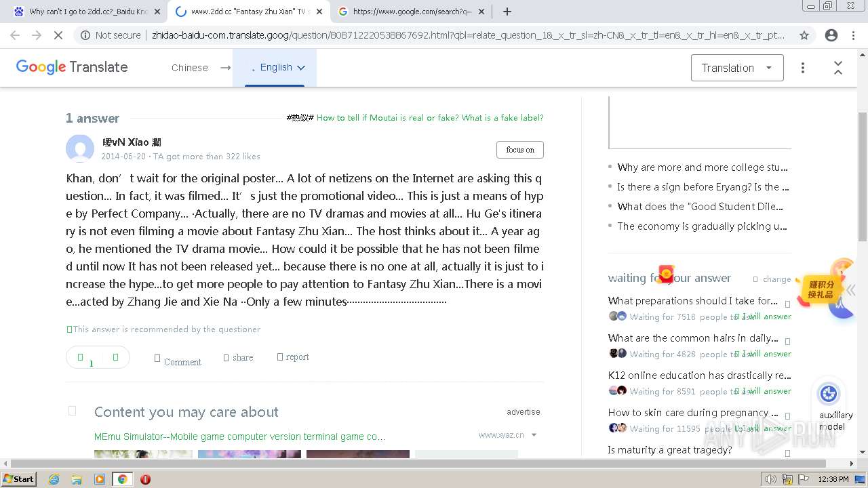The height and width of the screenshot is (488, 868).
Task: Open 'What are the common hairs in daily' question
Action: coord(693,338)
